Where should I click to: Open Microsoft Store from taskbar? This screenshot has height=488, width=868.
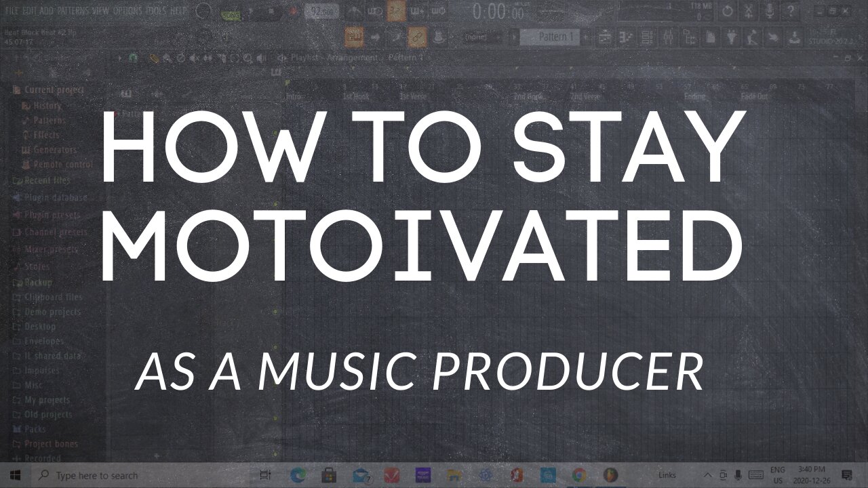click(329, 475)
